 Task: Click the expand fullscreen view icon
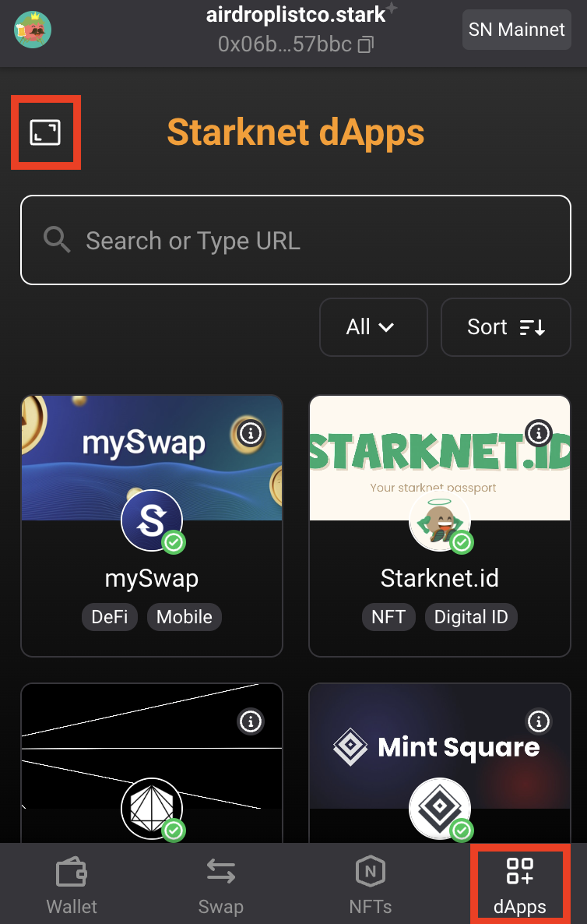coord(45,132)
